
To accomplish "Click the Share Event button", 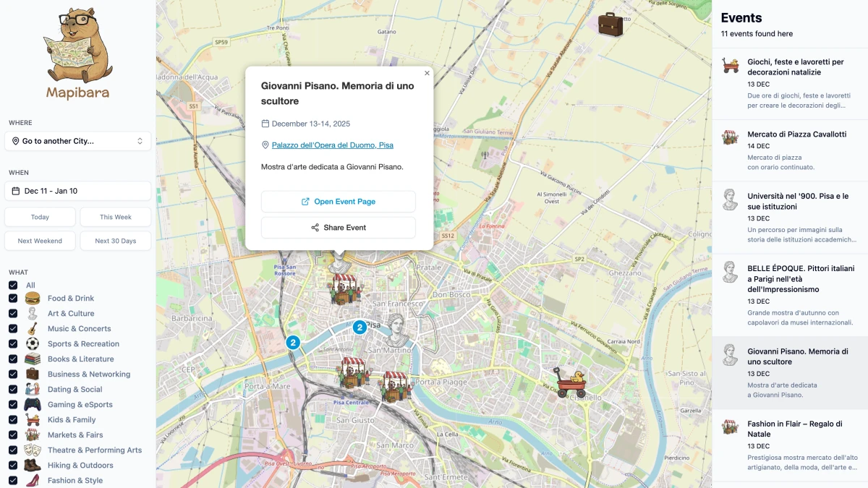I will 338,228.
